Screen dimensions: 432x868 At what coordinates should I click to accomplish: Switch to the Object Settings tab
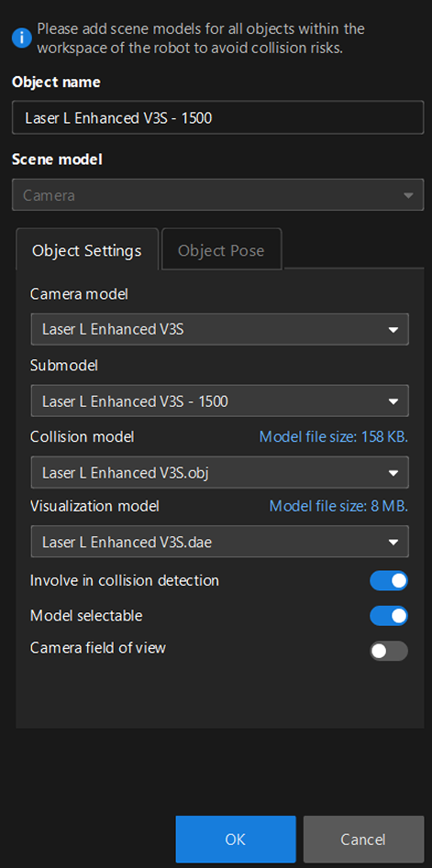coord(87,250)
